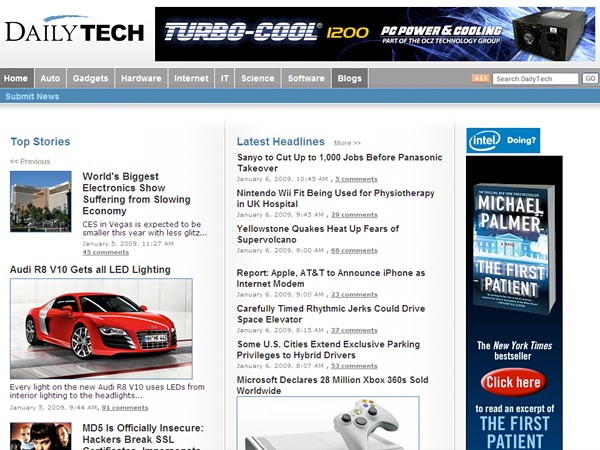Image resolution: width=600 pixels, height=450 pixels.
Task: Open the Software section
Action: click(x=306, y=78)
